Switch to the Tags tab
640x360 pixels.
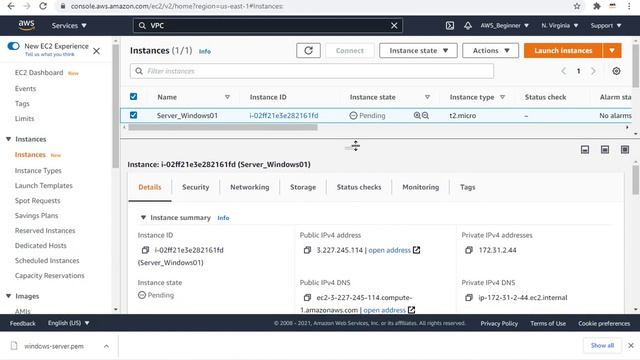coord(467,187)
